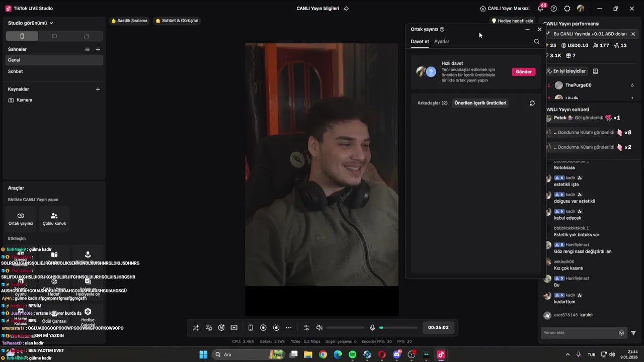
Task: Click the Saatlik Sıralama chip
Action: (x=129, y=21)
